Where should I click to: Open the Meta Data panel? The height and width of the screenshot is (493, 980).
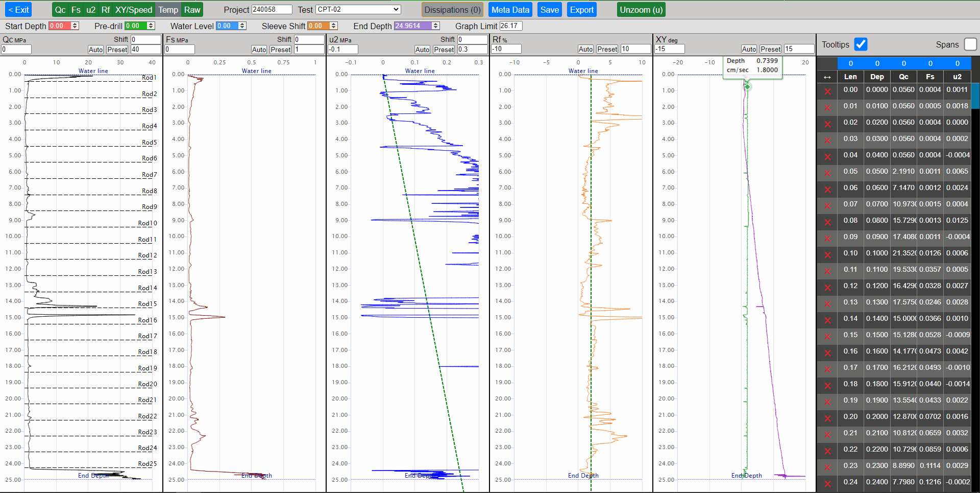point(510,10)
